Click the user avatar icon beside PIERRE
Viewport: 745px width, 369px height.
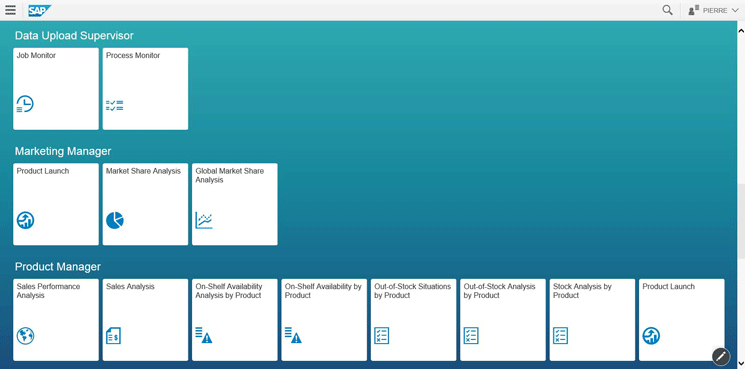[693, 10]
